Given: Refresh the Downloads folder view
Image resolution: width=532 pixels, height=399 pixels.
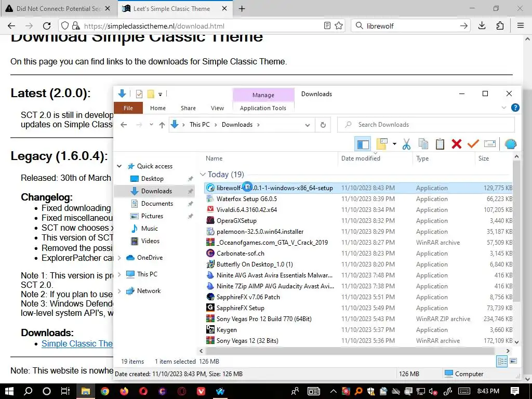Looking at the screenshot, I should (323, 125).
